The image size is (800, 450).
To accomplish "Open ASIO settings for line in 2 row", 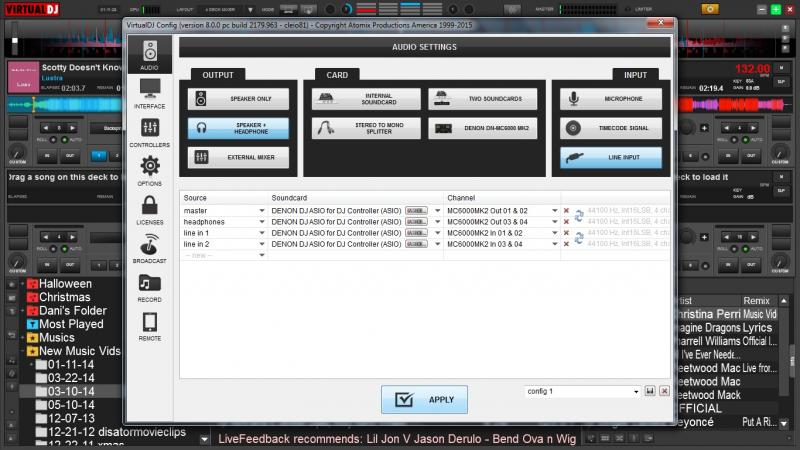I will [x=416, y=244].
